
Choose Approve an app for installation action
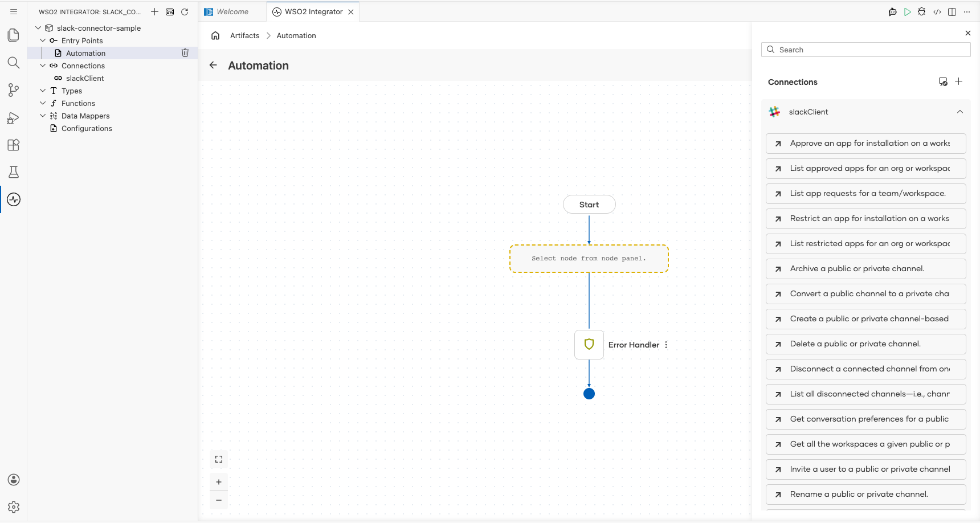click(866, 144)
